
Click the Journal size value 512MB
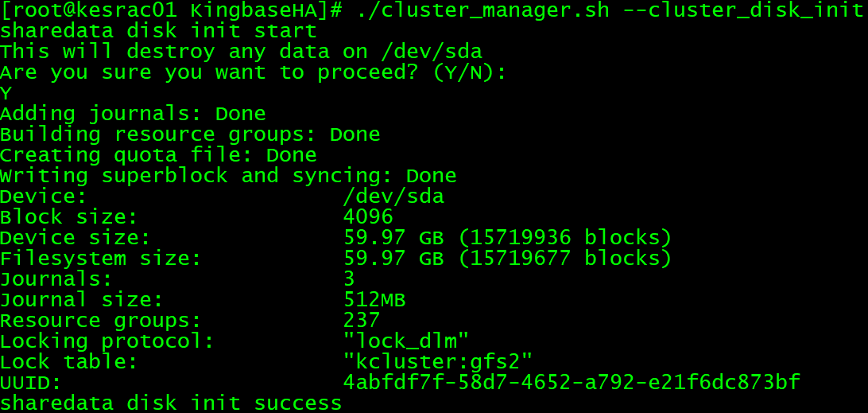pyautogui.click(x=374, y=300)
